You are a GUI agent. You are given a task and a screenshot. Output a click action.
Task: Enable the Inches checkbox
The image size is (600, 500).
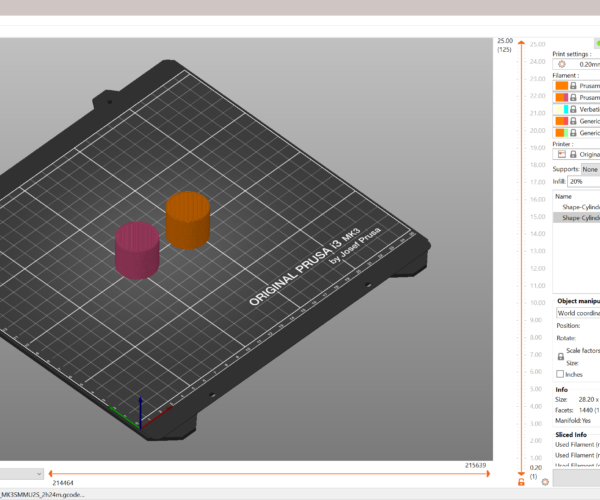[x=560, y=374]
